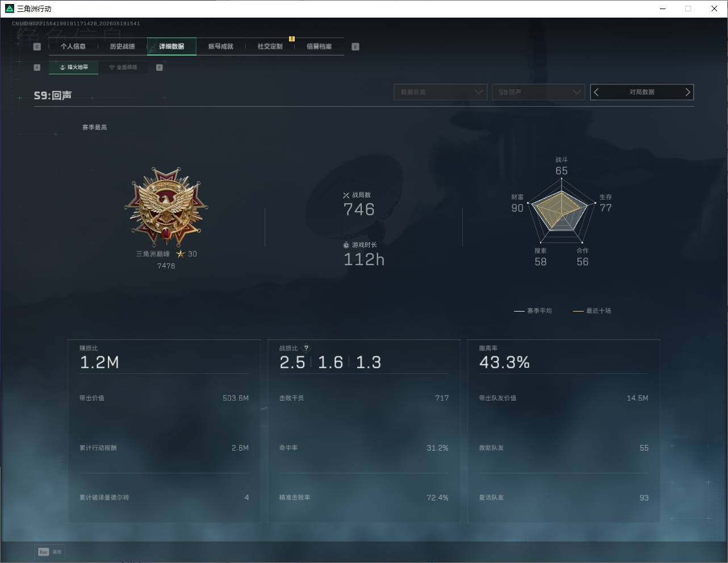Click the A key hint beside 烽火地带
This screenshot has height=563, width=728.
pos(37,68)
